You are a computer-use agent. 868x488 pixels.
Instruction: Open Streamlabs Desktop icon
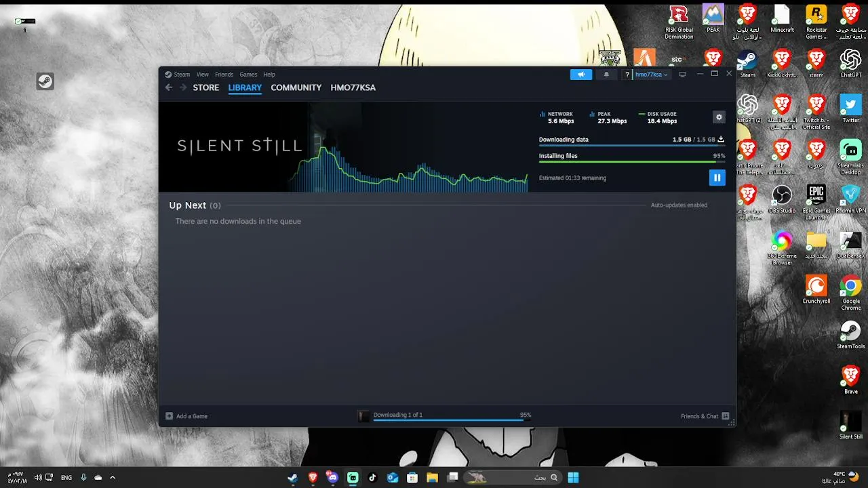[x=850, y=157]
